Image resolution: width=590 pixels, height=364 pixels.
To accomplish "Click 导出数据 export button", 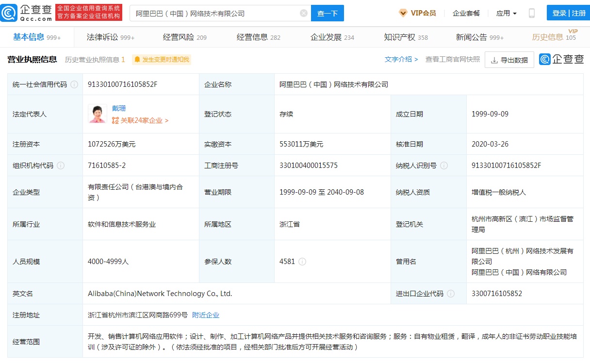I will (x=509, y=60).
